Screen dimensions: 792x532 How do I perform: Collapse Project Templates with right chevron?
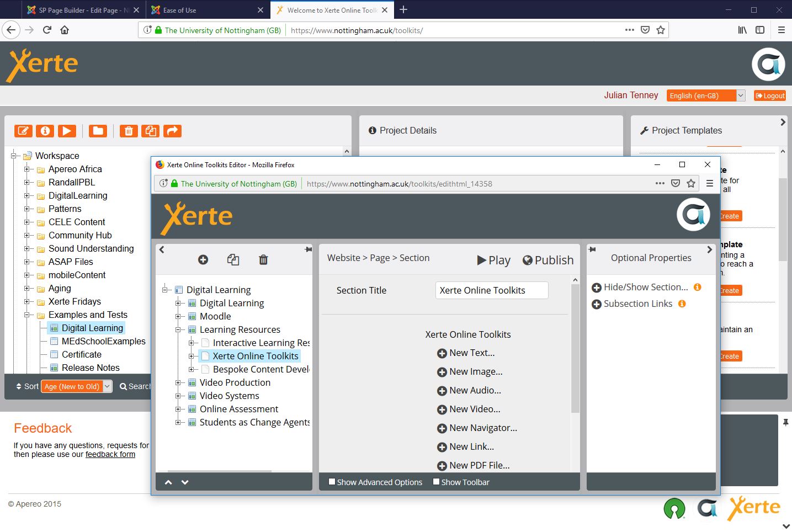(783, 122)
